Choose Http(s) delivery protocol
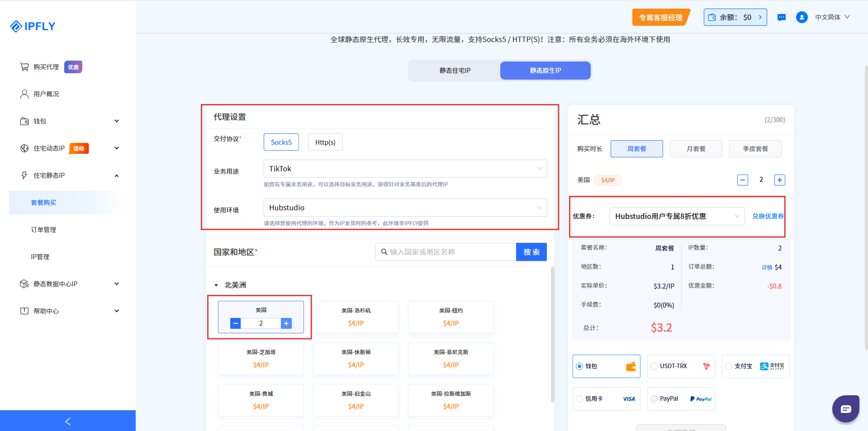Screen dimensions: 868x431 (325, 142)
